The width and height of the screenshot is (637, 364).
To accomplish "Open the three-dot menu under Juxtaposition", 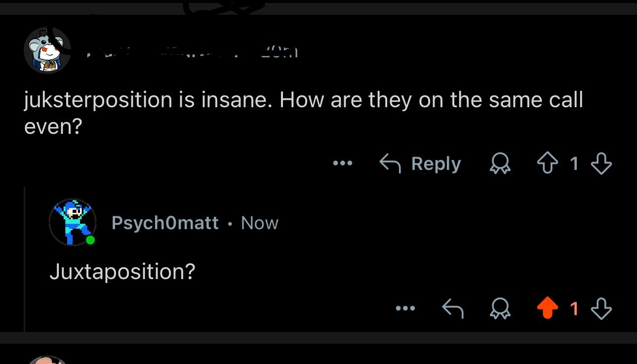I will click(x=406, y=308).
